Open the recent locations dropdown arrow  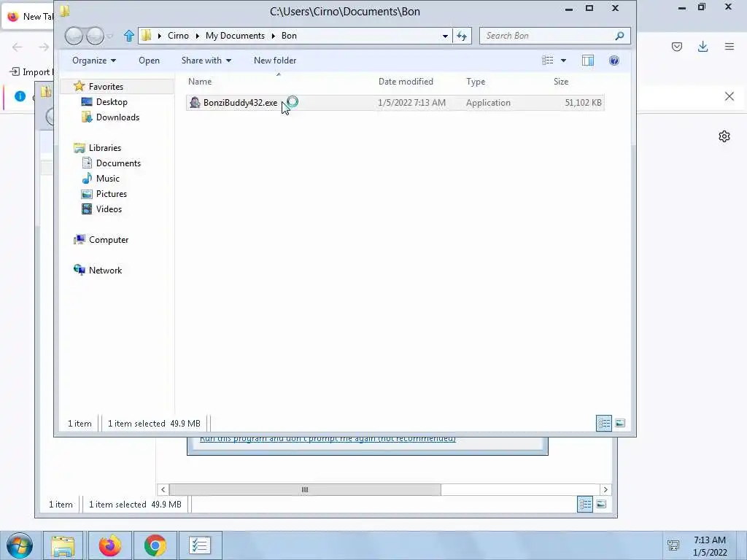click(x=110, y=36)
